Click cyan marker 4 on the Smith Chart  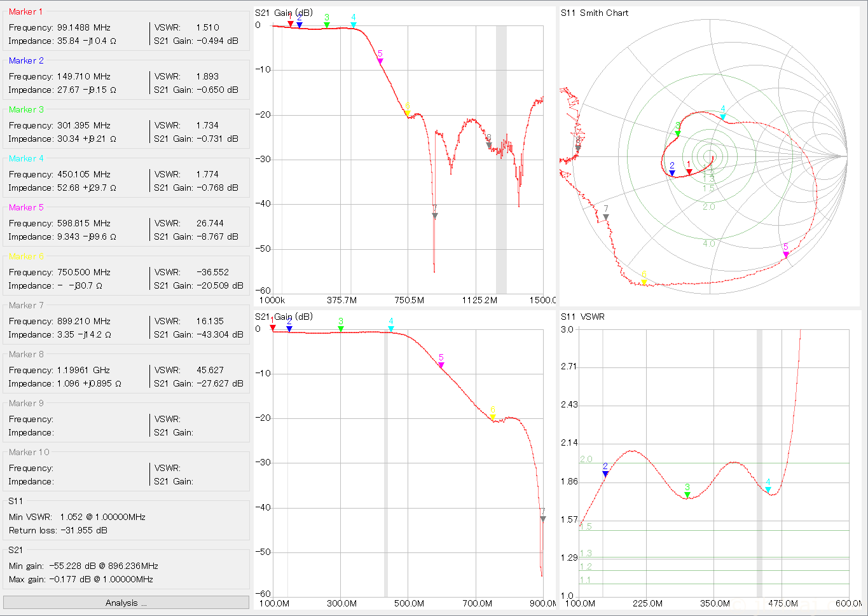(x=723, y=117)
